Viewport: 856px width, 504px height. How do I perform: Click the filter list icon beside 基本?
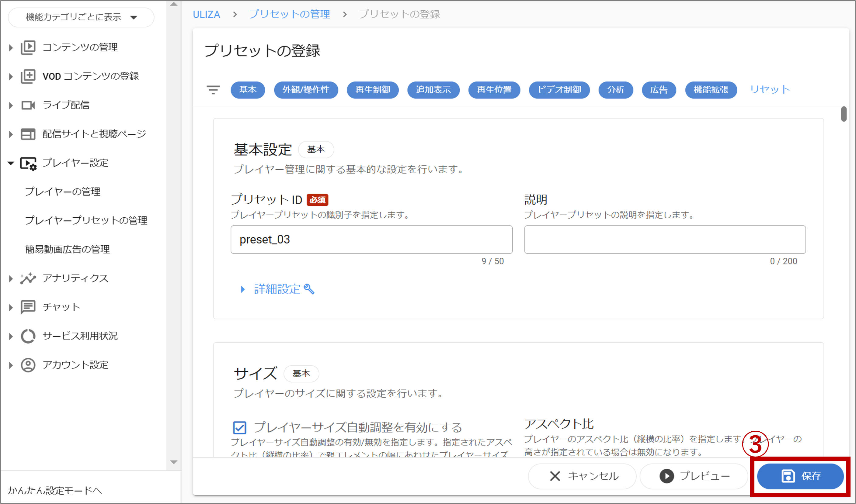(213, 90)
